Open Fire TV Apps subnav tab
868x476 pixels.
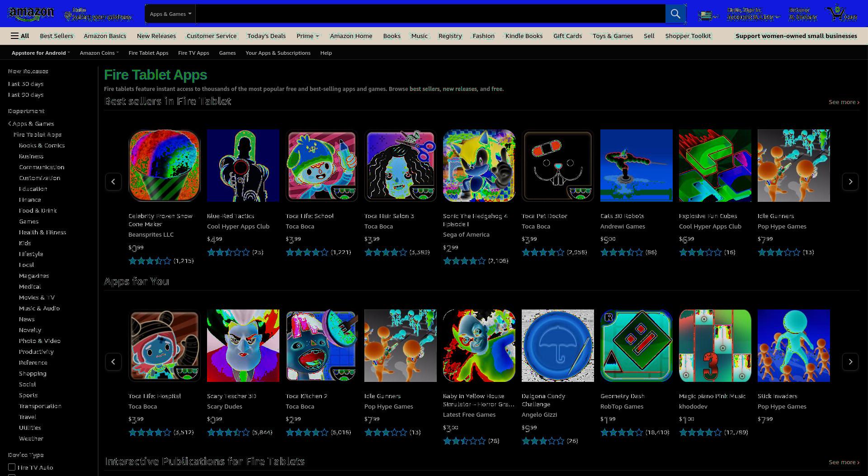(x=193, y=53)
